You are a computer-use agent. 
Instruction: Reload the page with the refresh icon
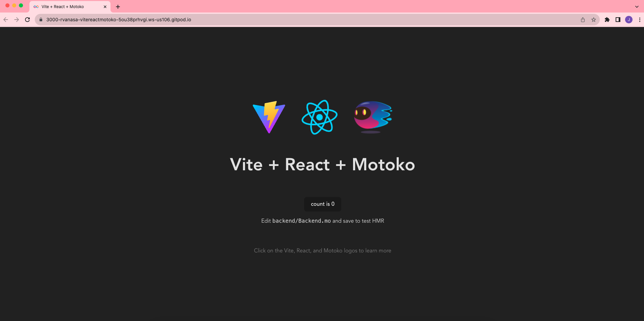[27, 20]
